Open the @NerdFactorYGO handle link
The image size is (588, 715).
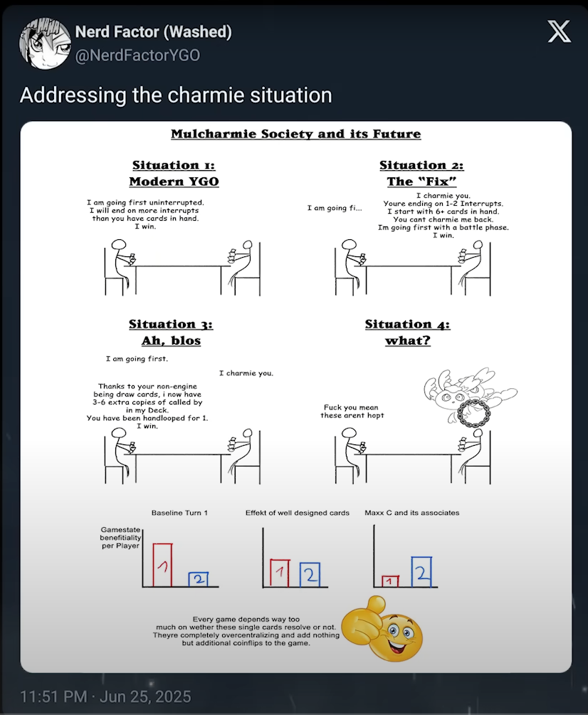137,55
